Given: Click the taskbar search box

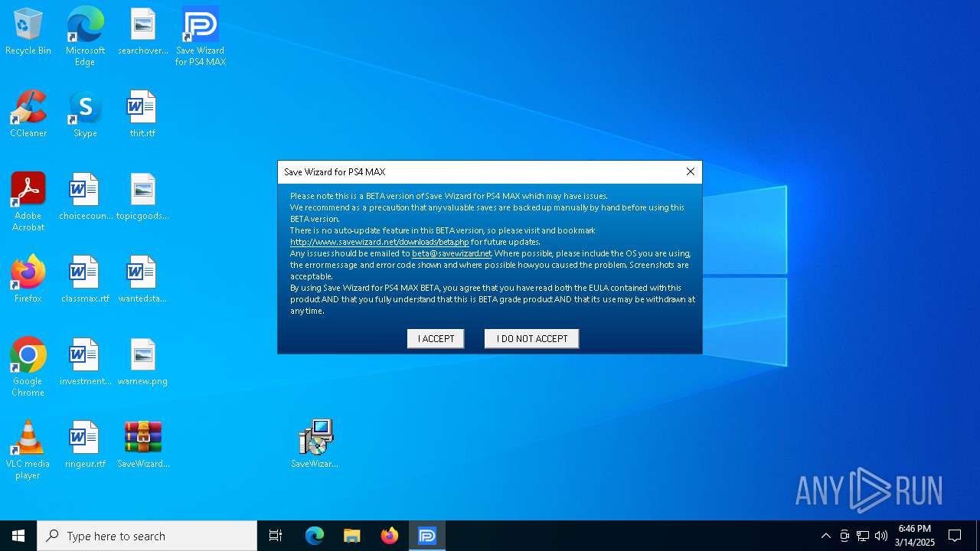Looking at the screenshot, I should [x=147, y=536].
